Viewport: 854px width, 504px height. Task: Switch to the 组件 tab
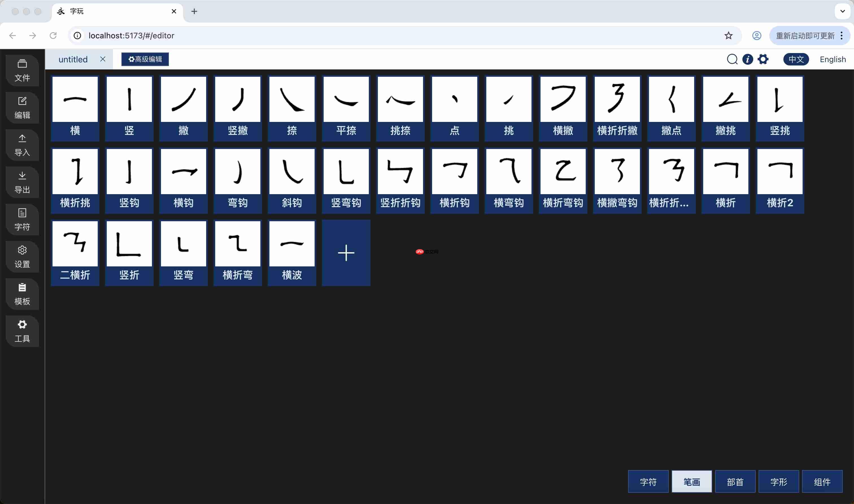point(822,482)
